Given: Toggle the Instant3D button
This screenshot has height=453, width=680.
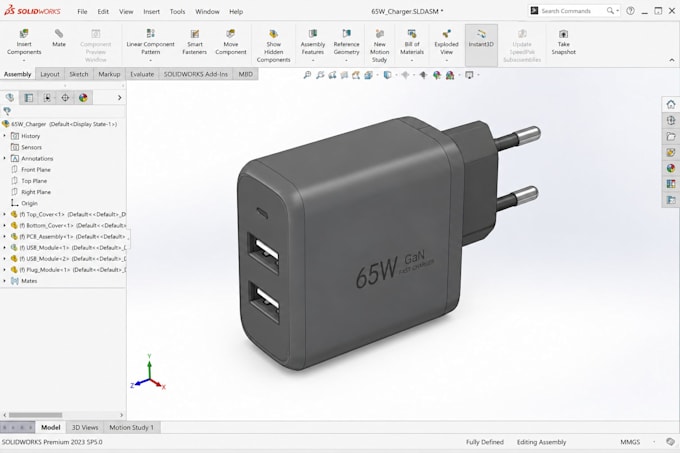Looking at the screenshot, I should [481, 45].
